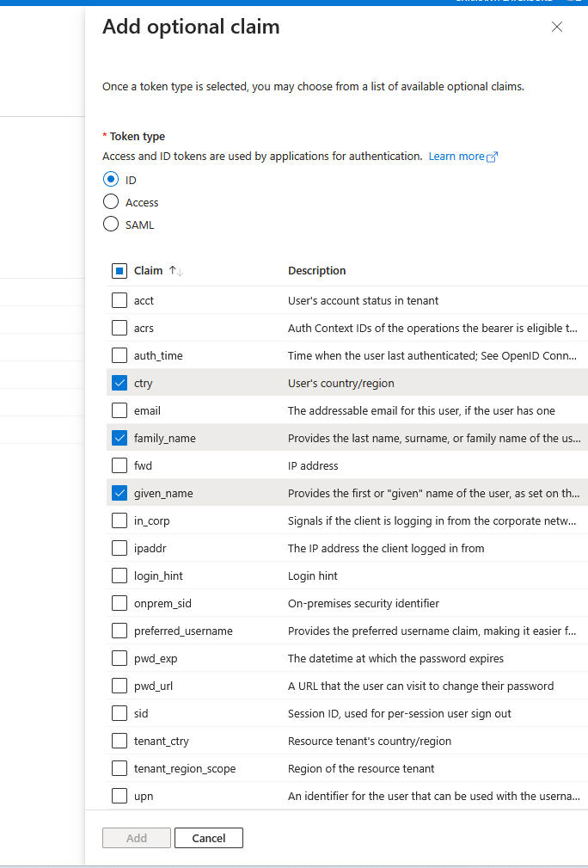Check the pwd_url claim checkbox
Screen dimensions: 588x868
tap(119, 686)
